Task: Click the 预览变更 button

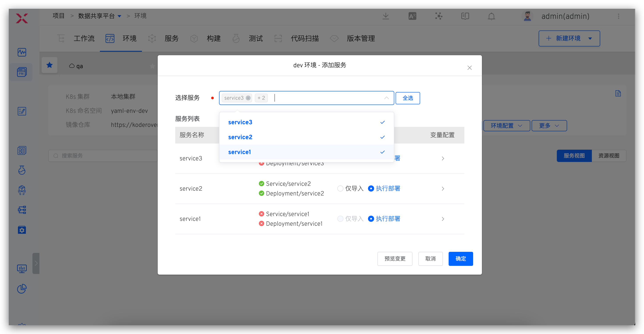Action: (395, 259)
